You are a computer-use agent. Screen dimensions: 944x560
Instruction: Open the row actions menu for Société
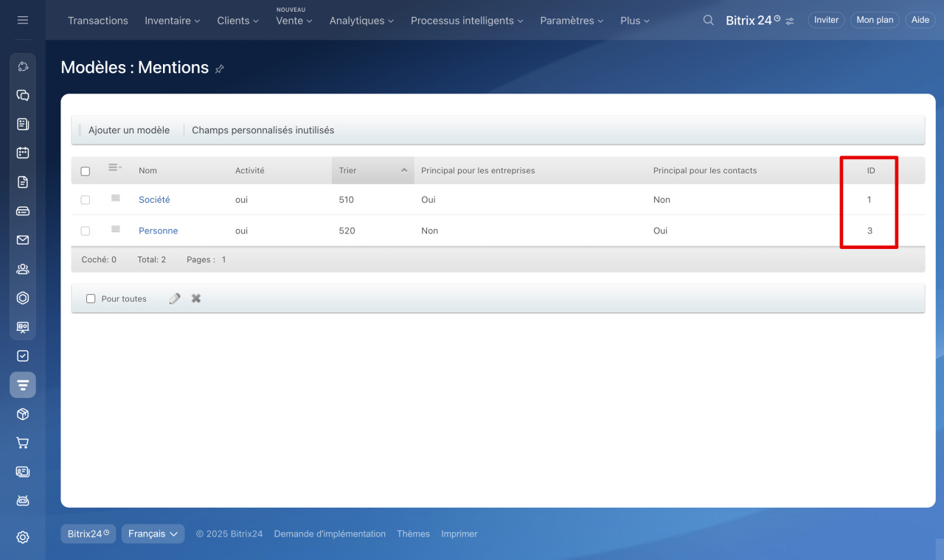click(x=116, y=198)
